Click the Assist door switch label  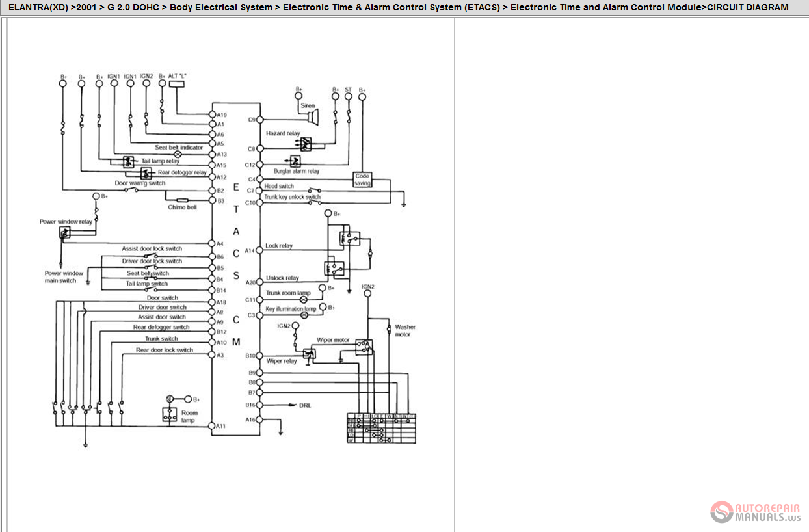(x=161, y=317)
